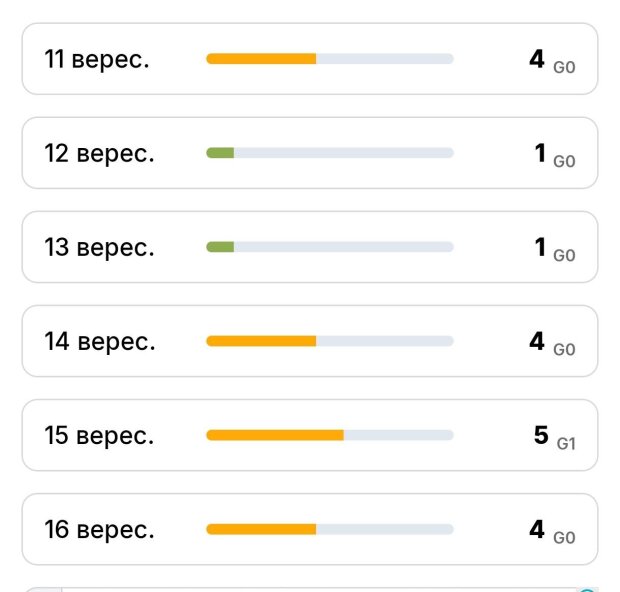
Task: Select the 12 верес. date label
Action: (x=99, y=153)
